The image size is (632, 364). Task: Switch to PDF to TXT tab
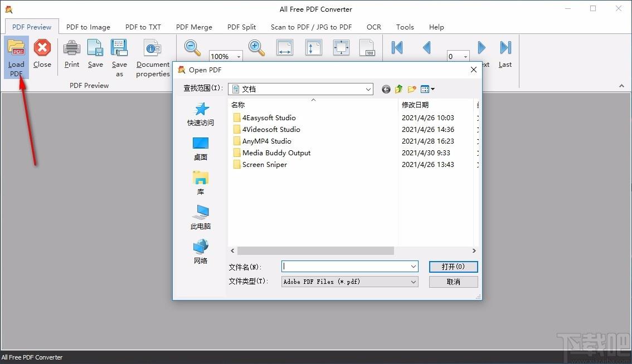(143, 27)
